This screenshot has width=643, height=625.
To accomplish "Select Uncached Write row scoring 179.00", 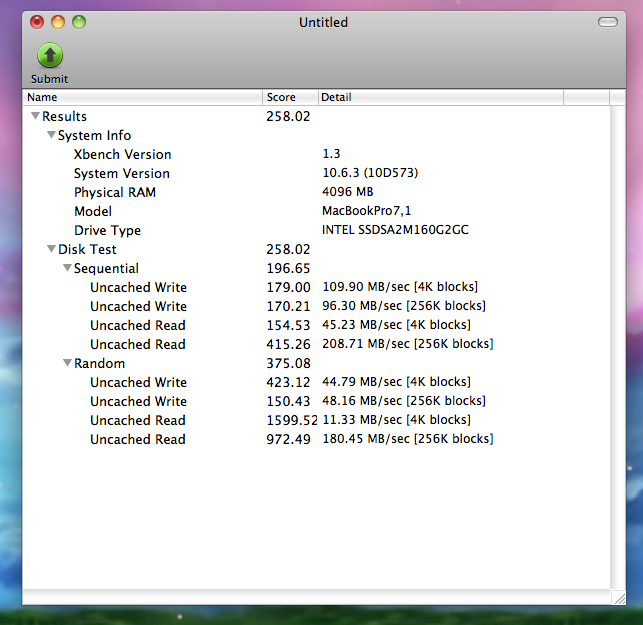I will point(316,287).
